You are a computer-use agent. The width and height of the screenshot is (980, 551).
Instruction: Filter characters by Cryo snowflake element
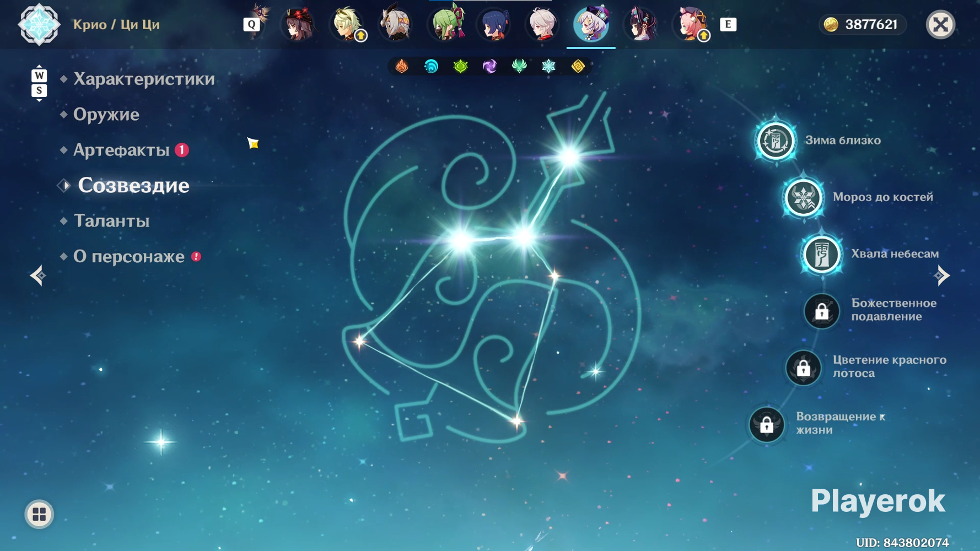[548, 67]
